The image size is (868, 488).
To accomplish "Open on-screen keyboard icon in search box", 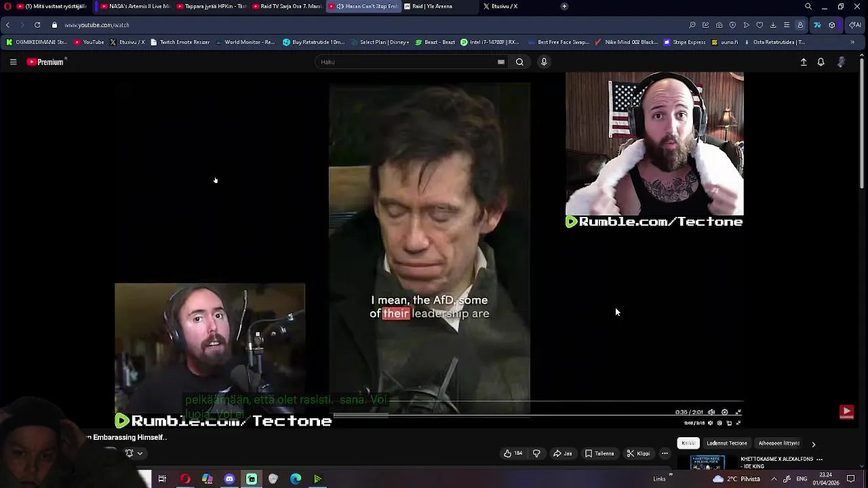I will pyautogui.click(x=501, y=62).
